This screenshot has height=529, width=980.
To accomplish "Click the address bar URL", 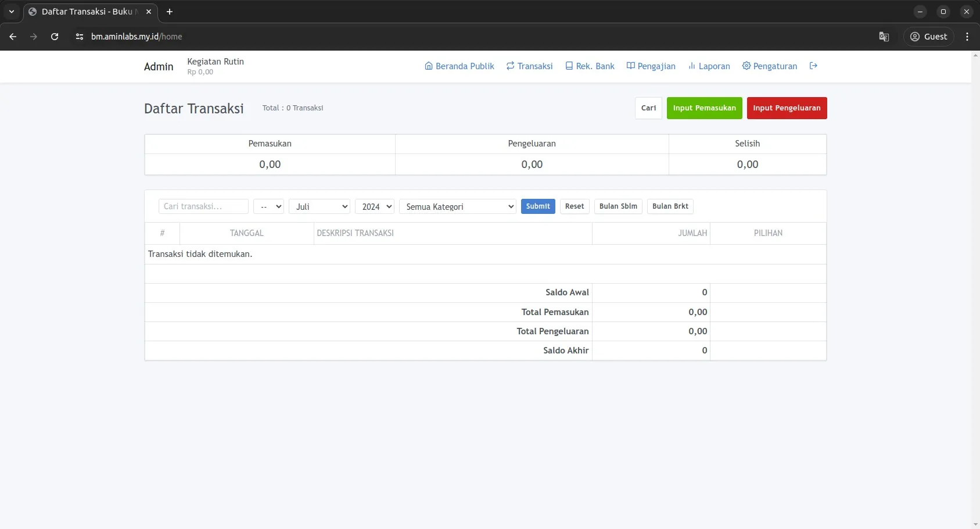I will click(137, 37).
